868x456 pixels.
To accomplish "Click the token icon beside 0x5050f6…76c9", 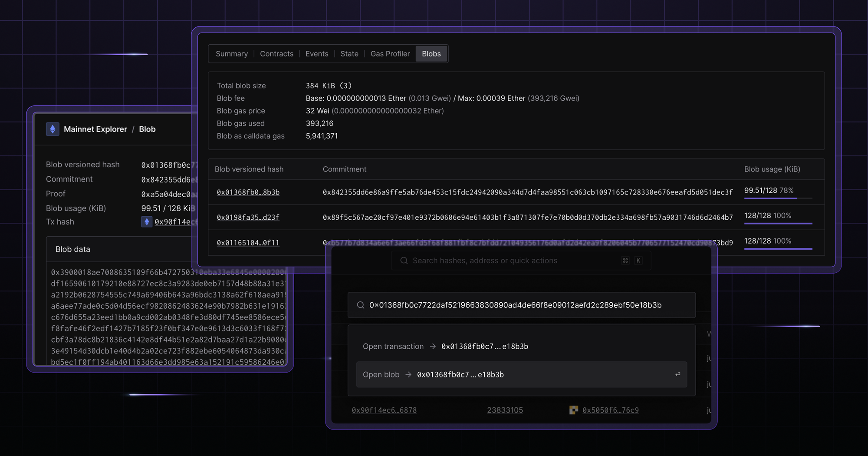I will (x=574, y=410).
